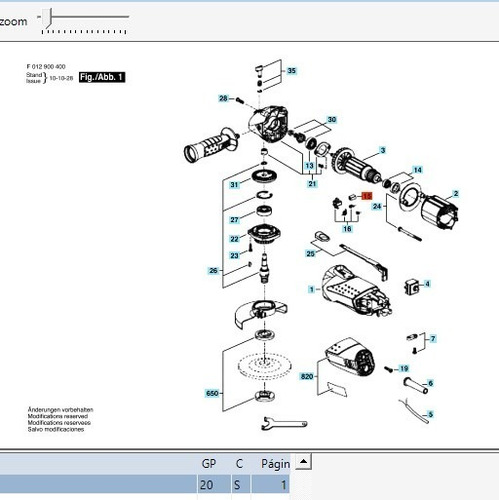This screenshot has height=500, width=499.
Task: Select part number label 2 for motor housing
Action: pos(456,193)
